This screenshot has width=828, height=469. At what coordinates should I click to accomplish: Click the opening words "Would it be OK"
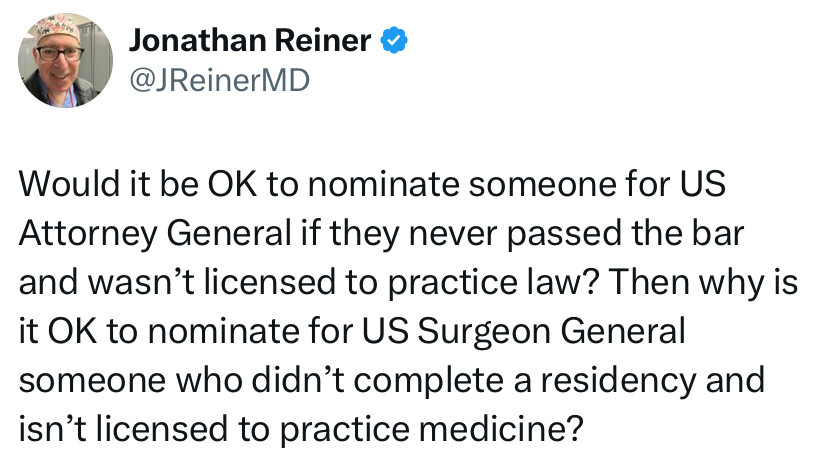click(x=137, y=184)
